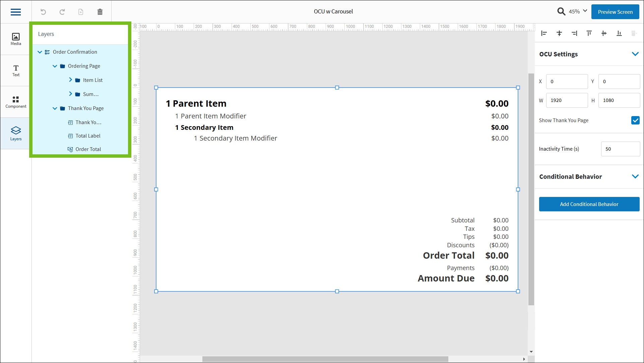The height and width of the screenshot is (363, 644).
Task: Open the hamburger main menu
Action: click(16, 12)
